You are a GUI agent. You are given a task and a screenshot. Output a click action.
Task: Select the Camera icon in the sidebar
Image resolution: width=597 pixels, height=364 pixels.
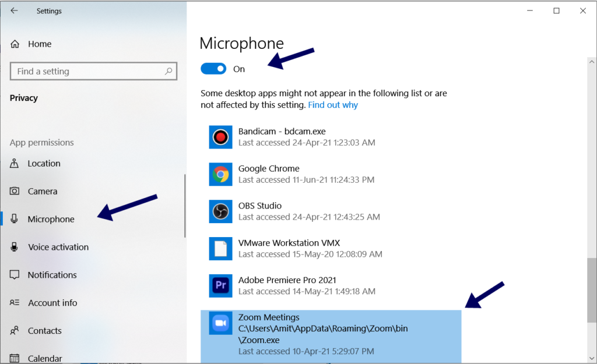tap(15, 191)
